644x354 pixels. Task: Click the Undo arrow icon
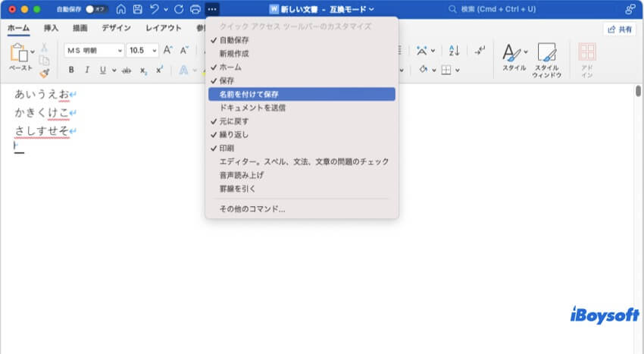(155, 9)
